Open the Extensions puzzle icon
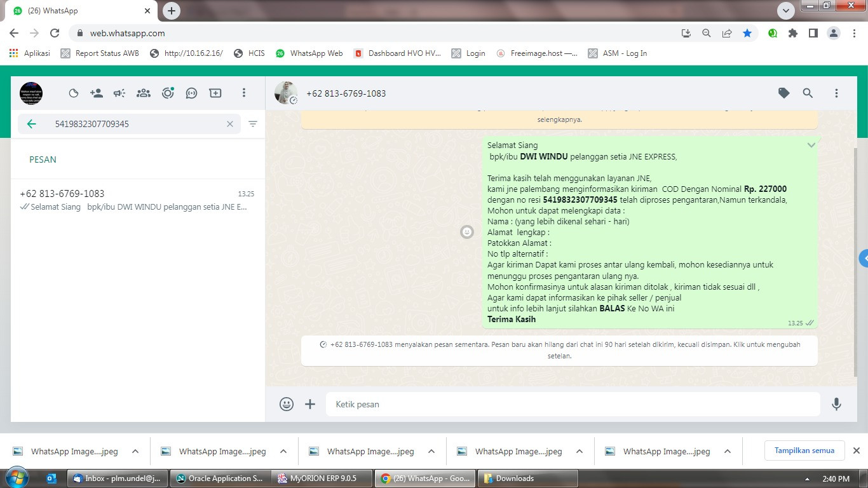The width and height of the screenshot is (868, 488). pyautogui.click(x=792, y=33)
